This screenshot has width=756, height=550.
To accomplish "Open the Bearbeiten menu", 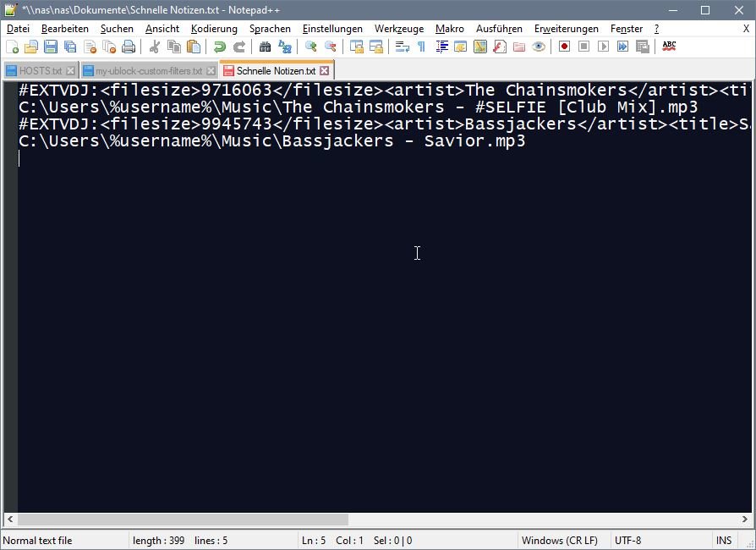I will (65, 29).
